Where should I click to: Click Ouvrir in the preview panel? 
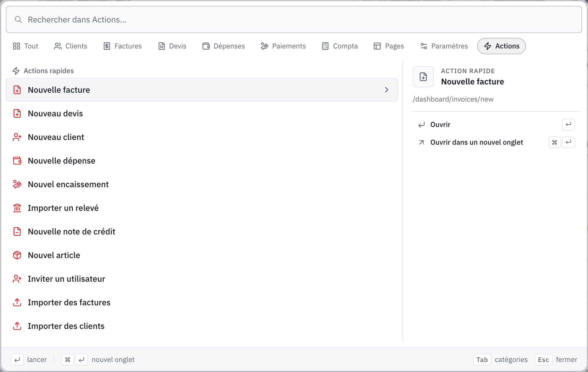point(496,125)
